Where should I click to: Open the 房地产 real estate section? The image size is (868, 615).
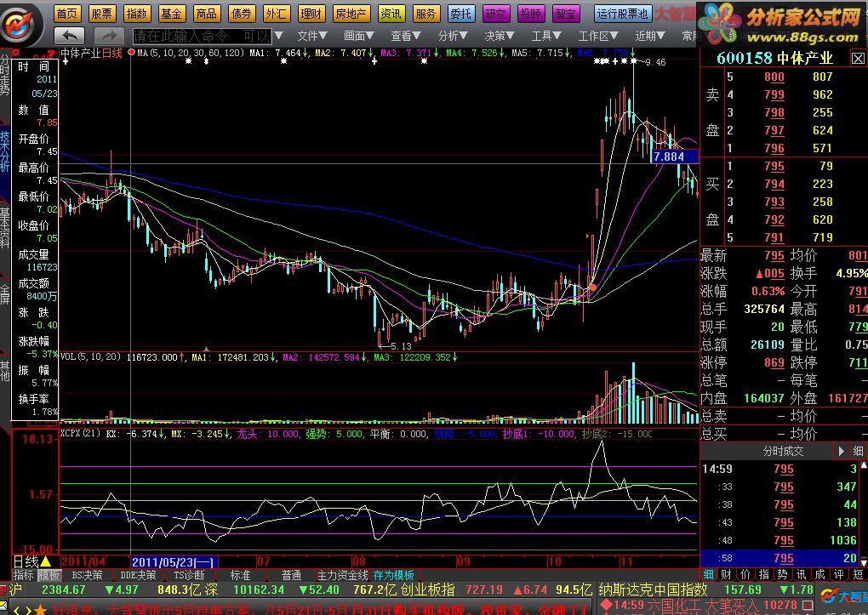click(351, 14)
